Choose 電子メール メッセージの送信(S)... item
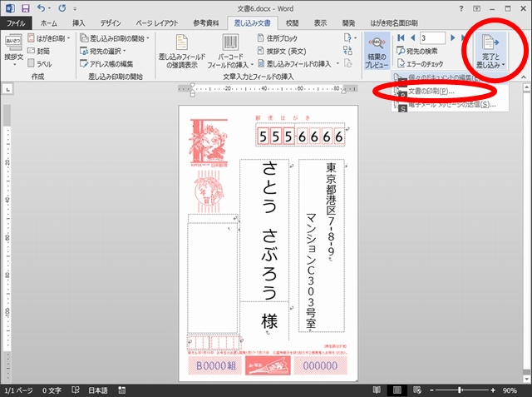Viewport: 532px width, 397px height. tap(451, 105)
